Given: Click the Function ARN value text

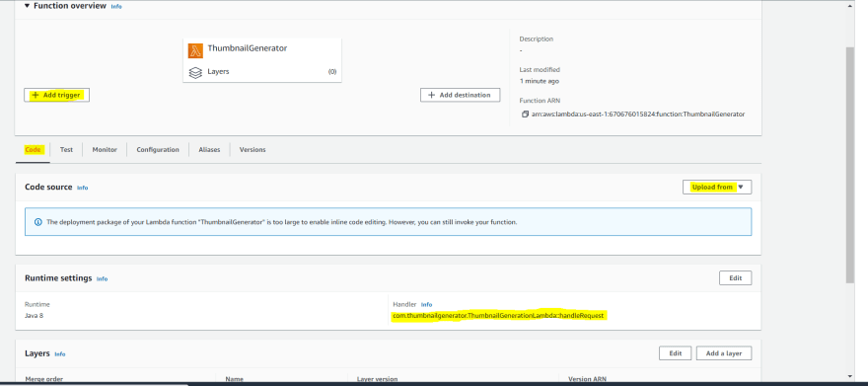Looking at the screenshot, I should [x=638, y=115].
